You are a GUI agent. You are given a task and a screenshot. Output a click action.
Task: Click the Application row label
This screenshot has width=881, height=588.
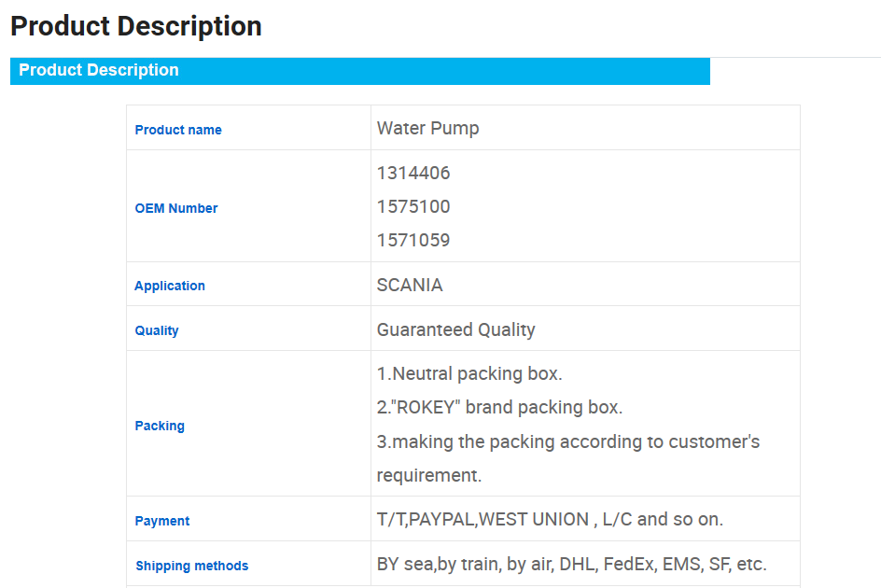point(170,286)
